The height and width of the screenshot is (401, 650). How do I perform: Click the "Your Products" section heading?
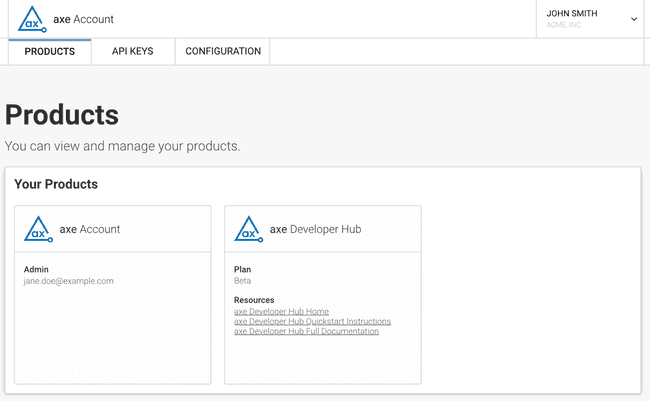click(x=56, y=185)
